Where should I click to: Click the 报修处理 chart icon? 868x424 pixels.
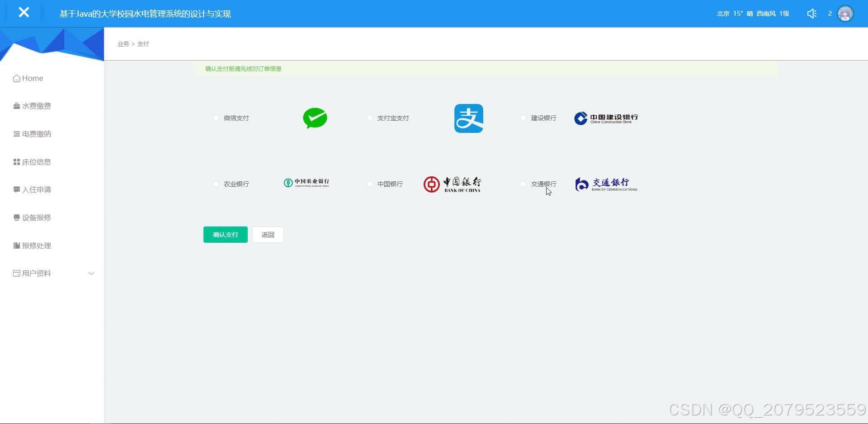point(17,245)
